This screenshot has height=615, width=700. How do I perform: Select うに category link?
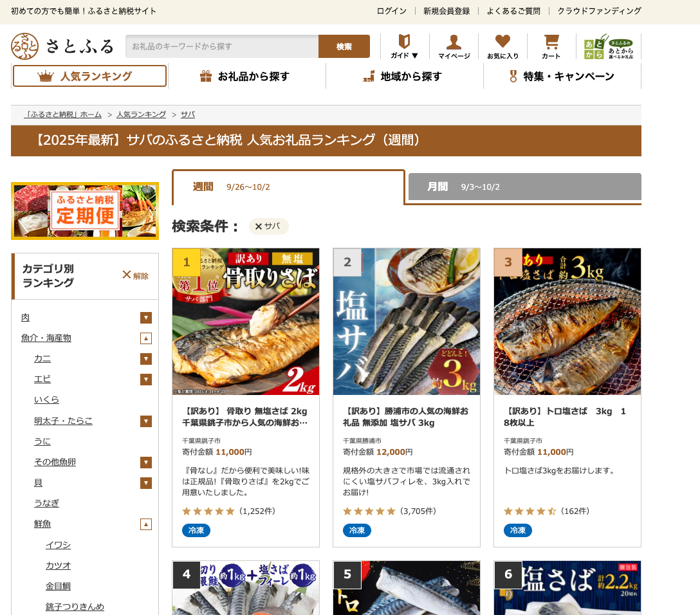coord(42,441)
